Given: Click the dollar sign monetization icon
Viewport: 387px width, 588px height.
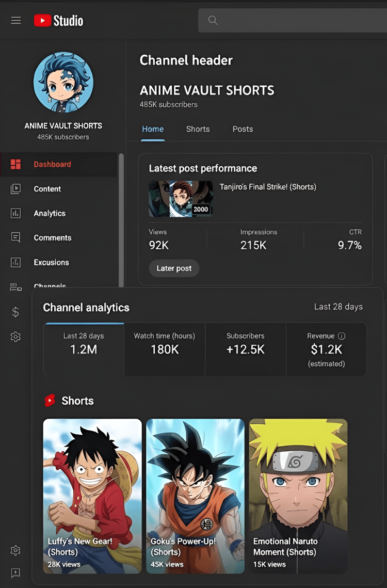Looking at the screenshot, I should (15, 312).
